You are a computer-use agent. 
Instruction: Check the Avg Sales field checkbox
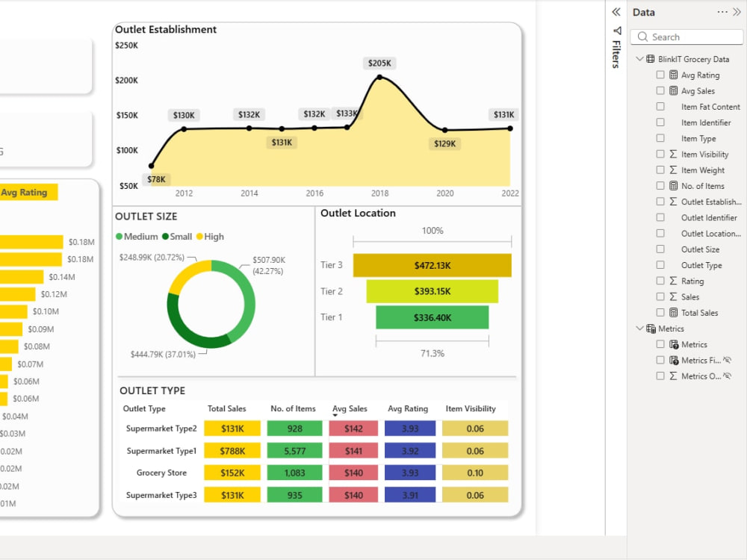pyautogui.click(x=660, y=90)
